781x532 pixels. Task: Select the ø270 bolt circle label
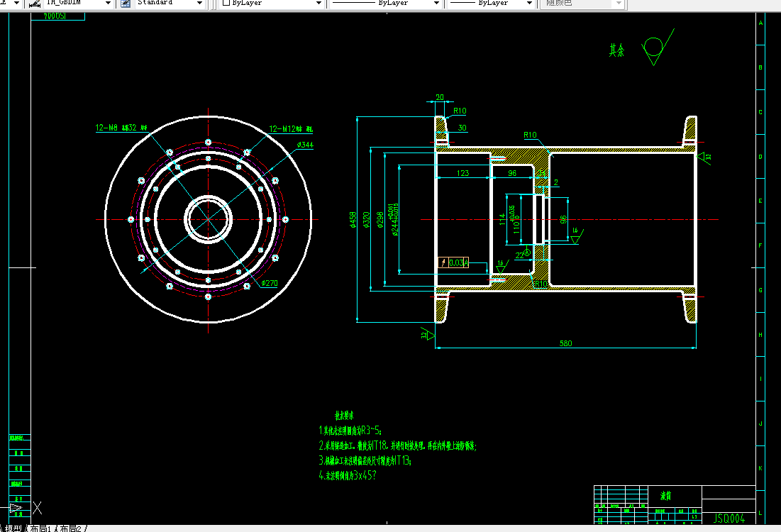pyautogui.click(x=270, y=283)
